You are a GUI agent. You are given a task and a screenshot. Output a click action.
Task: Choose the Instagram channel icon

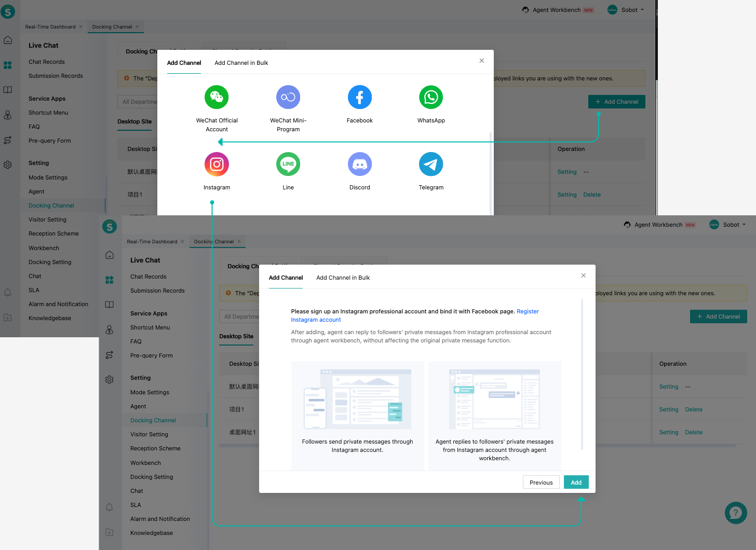[217, 164]
